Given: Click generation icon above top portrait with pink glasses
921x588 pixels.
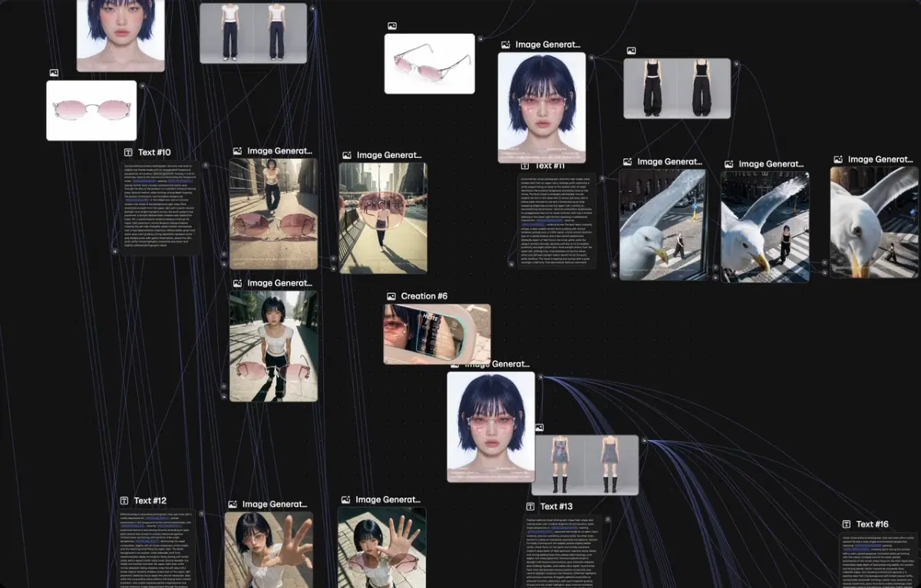Looking at the screenshot, I should 506,45.
